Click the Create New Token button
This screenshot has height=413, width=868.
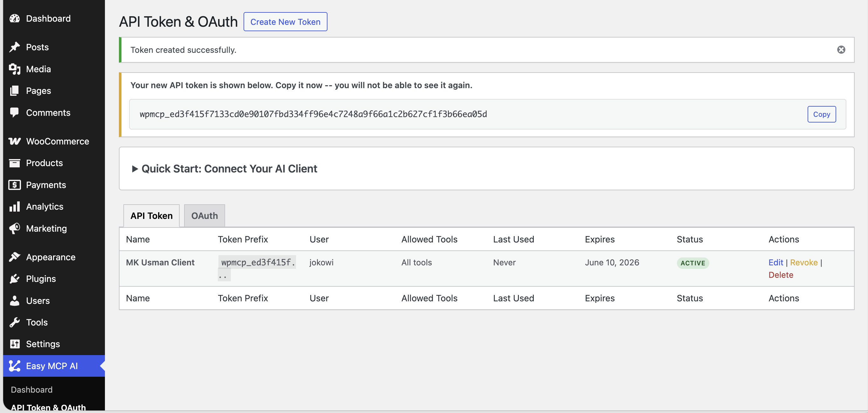285,22
